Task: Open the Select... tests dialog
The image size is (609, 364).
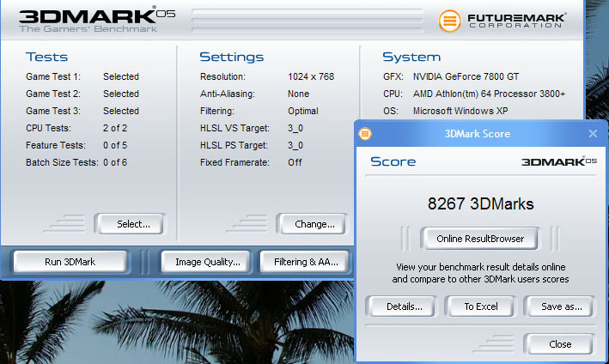Action: coord(130,224)
